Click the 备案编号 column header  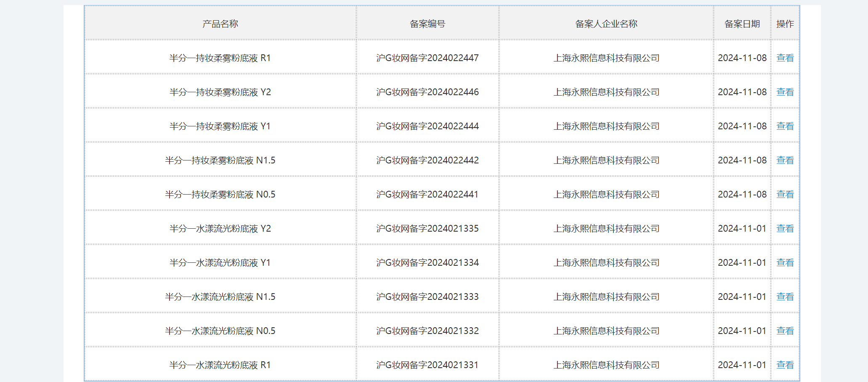coord(427,24)
